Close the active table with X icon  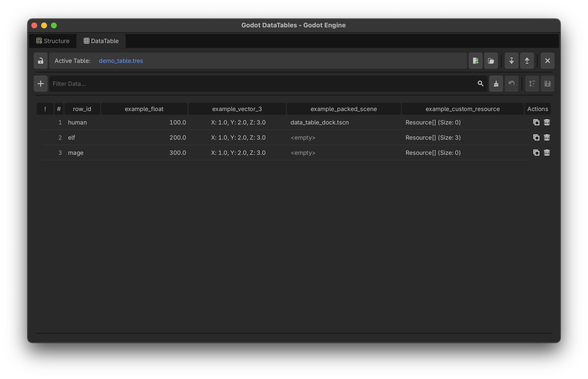click(x=547, y=61)
